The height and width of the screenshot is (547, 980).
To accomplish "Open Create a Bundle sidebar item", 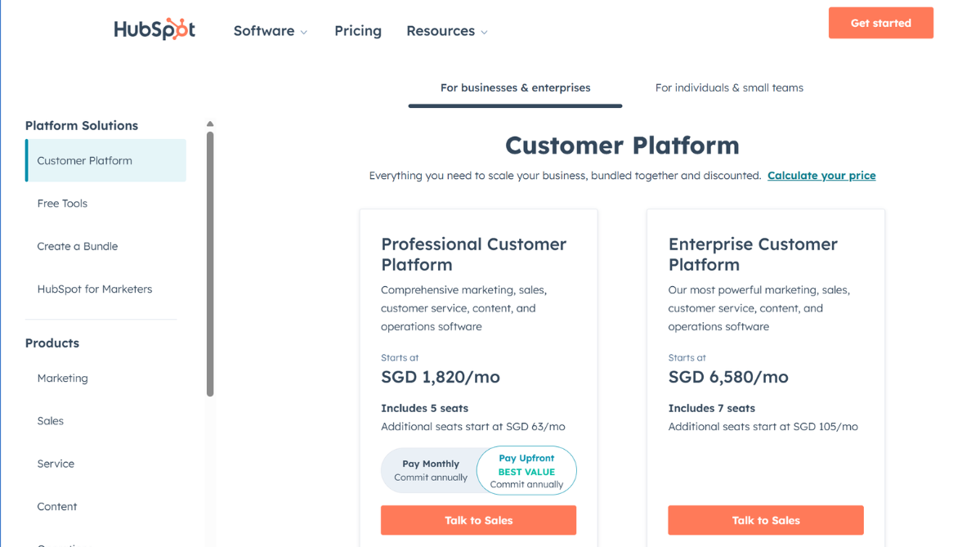I will click(x=78, y=246).
